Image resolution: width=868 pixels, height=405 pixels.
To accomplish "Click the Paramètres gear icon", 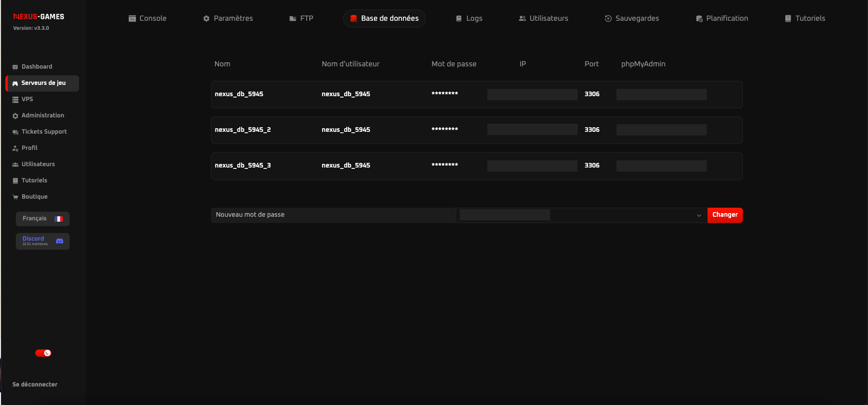I will [206, 19].
